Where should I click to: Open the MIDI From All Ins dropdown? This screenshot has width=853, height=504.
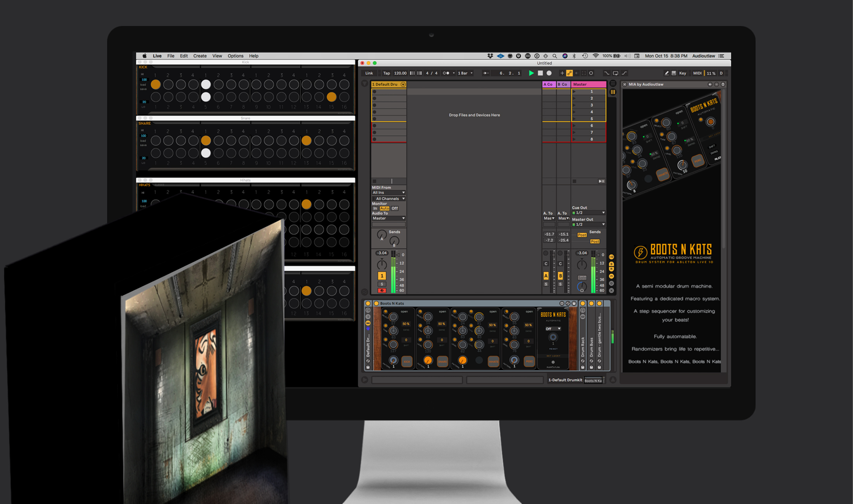388,192
